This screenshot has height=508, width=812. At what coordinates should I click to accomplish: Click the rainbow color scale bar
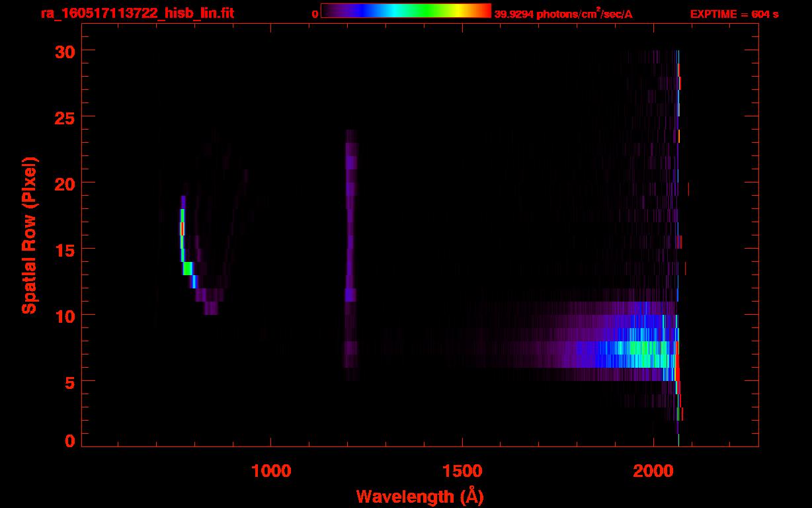[406, 11]
